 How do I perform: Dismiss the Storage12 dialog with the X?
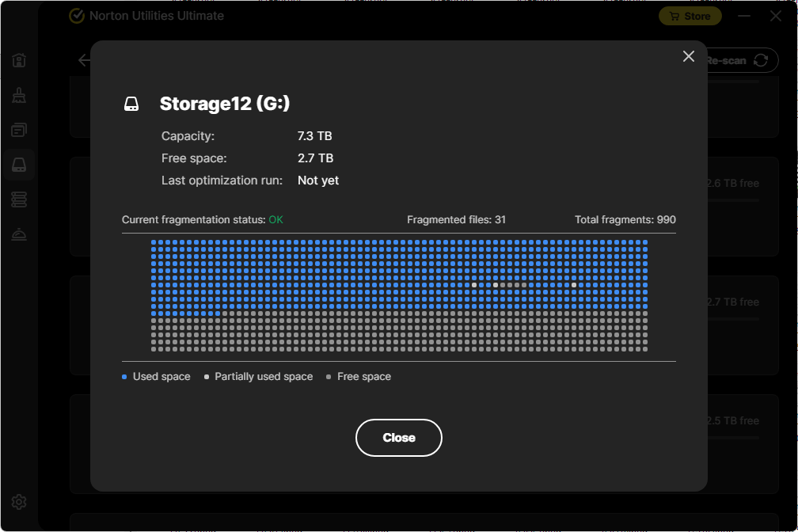coord(688,56)
